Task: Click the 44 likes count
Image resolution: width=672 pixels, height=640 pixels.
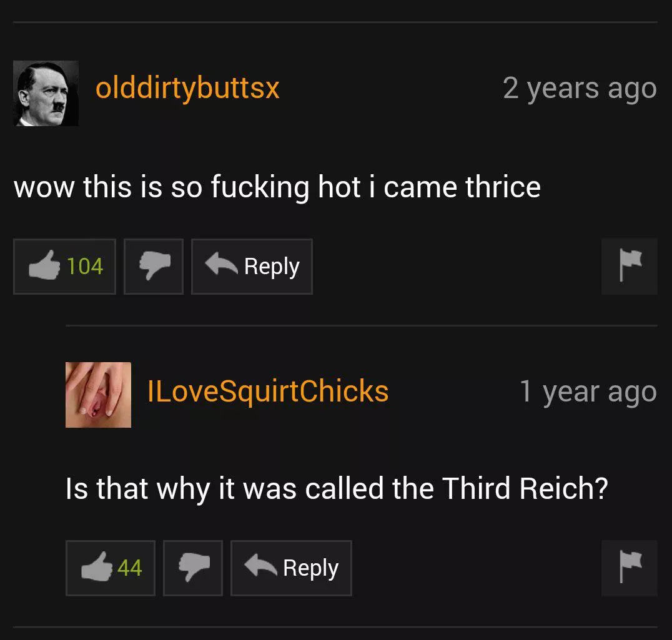Action: 129,568
